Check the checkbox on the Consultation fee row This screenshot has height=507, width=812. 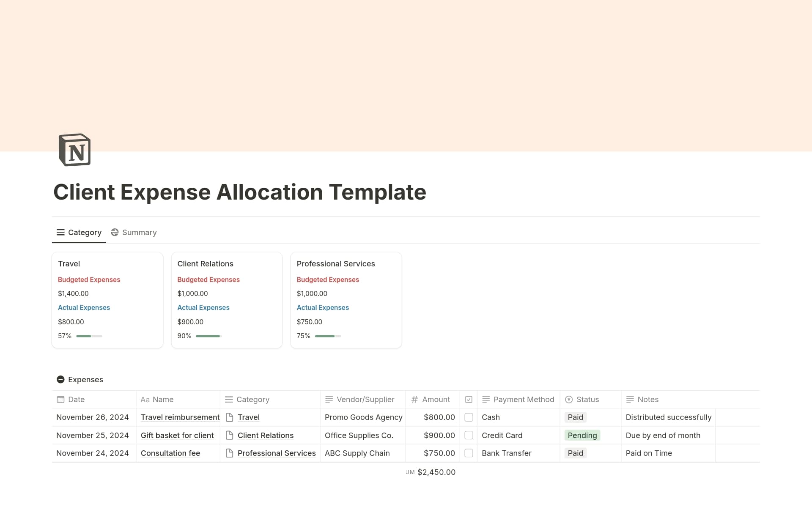469,453
